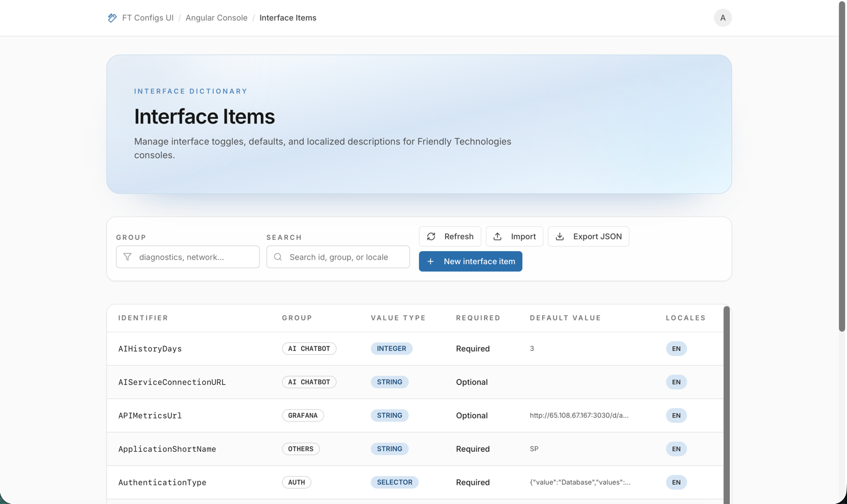The image size is (847, 504).
Task: Create a New interface item
Action: [x=471, y=261]
